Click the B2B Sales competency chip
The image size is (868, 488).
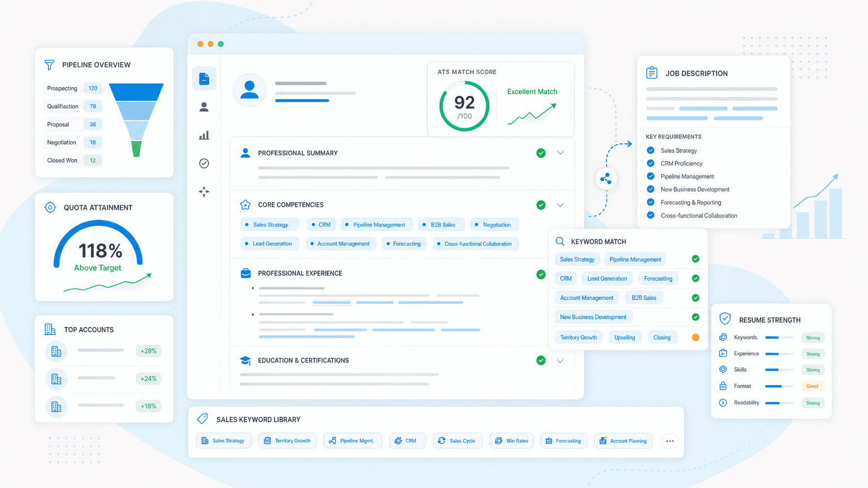[441, 225]
